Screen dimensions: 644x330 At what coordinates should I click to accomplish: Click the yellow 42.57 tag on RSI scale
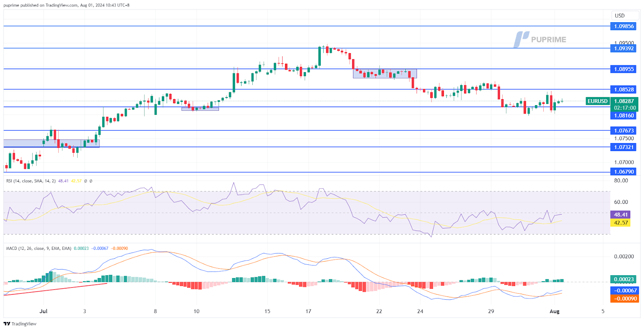620,223
